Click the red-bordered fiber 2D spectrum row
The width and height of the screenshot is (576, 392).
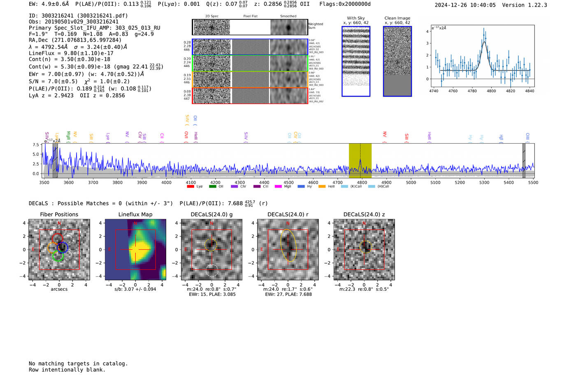click(250, 96)
